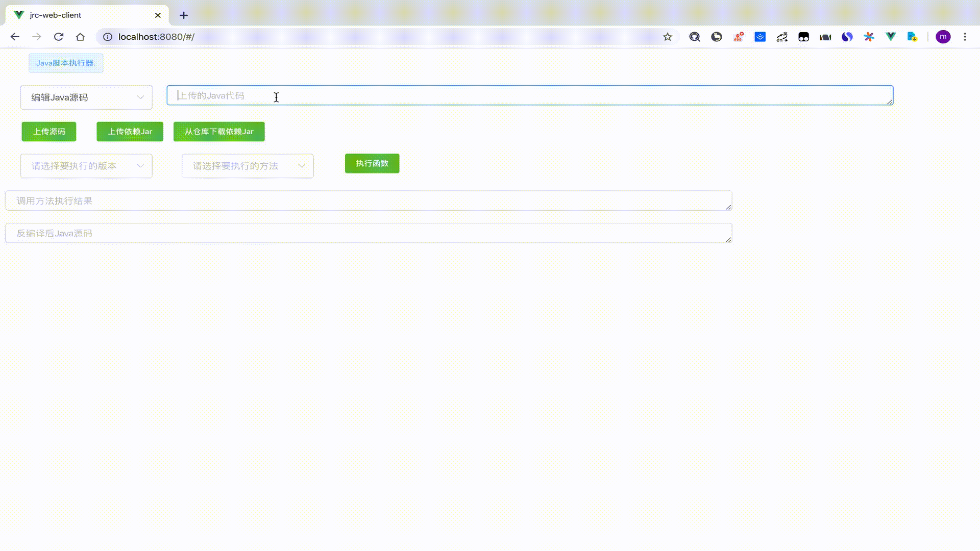The width and height of the screenshot is (980, 551).
Task: Open the 请选择要执行的版本 dropdown
Action: click(86, 166)
